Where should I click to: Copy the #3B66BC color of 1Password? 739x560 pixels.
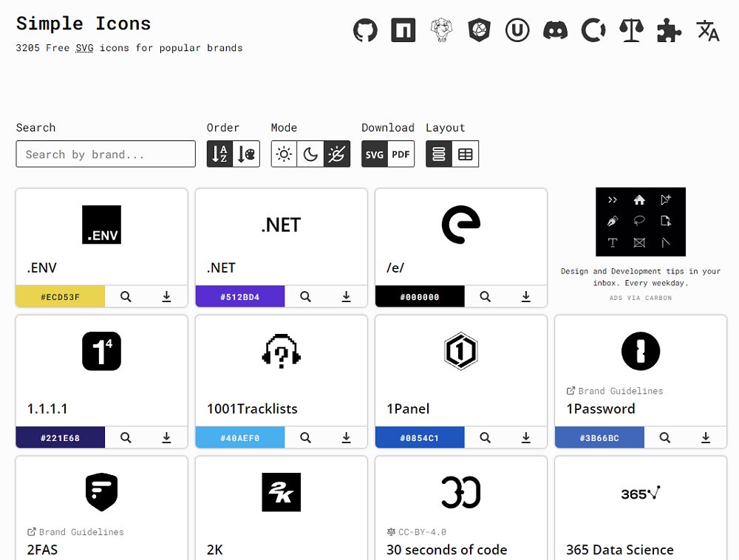tap(599, 437)
